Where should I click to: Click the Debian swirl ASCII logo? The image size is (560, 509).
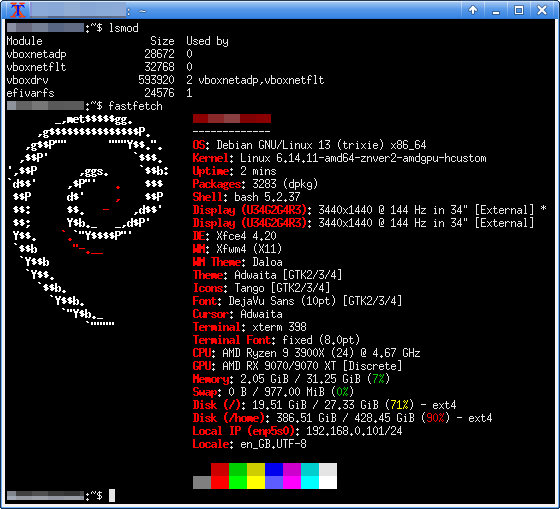tap(88, 220)
